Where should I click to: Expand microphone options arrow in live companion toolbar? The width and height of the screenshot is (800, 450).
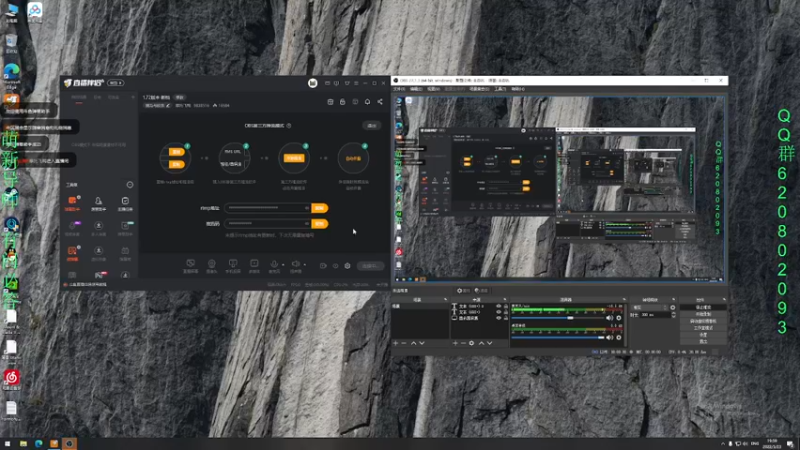point(283,264)
